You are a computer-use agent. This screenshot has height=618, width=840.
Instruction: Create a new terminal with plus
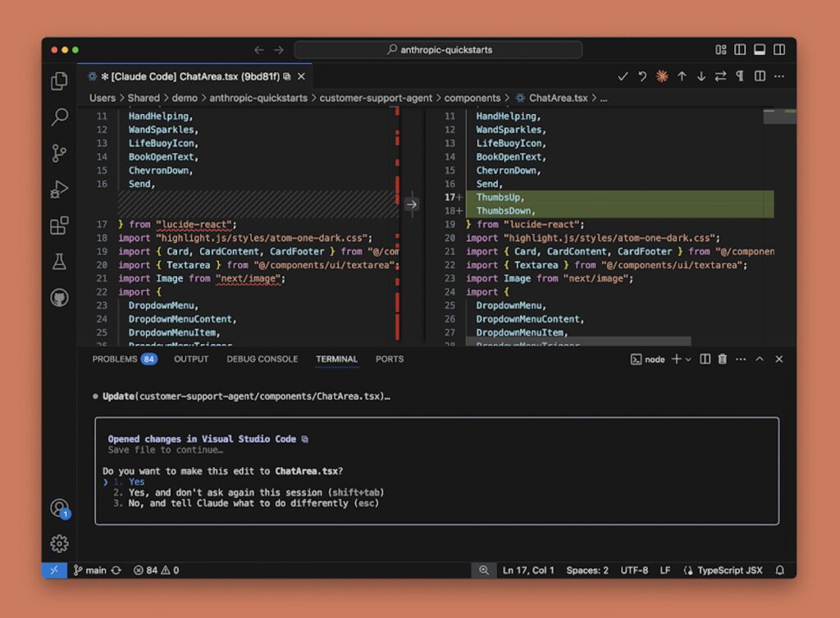point(676,359)
